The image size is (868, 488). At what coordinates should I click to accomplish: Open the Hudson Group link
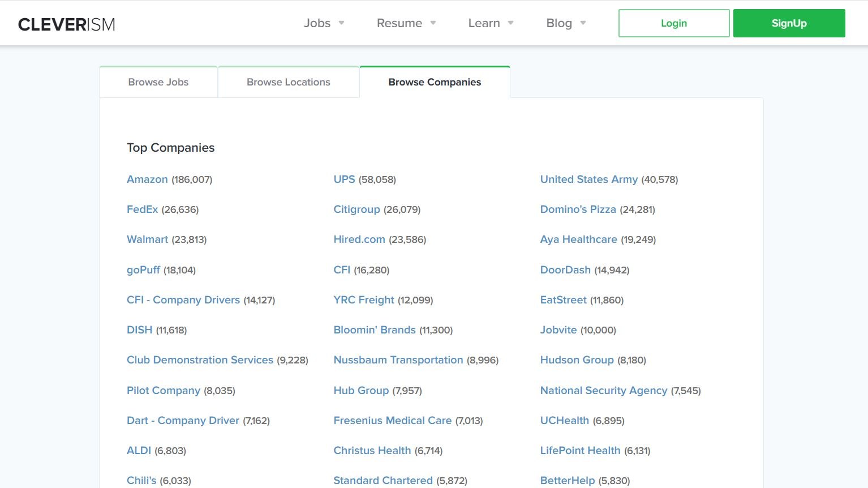[577, 360]
